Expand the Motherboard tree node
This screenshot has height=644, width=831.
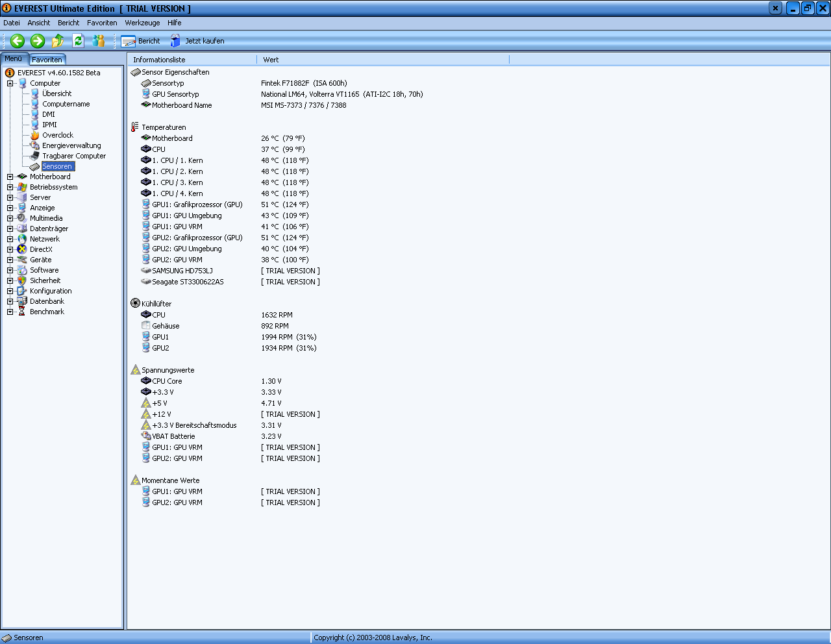click(10, 177)
